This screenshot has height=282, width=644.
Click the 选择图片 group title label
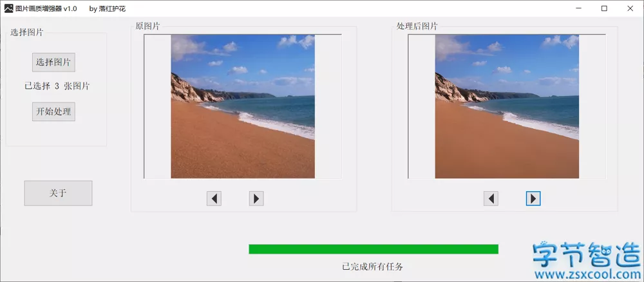point(26,33)
